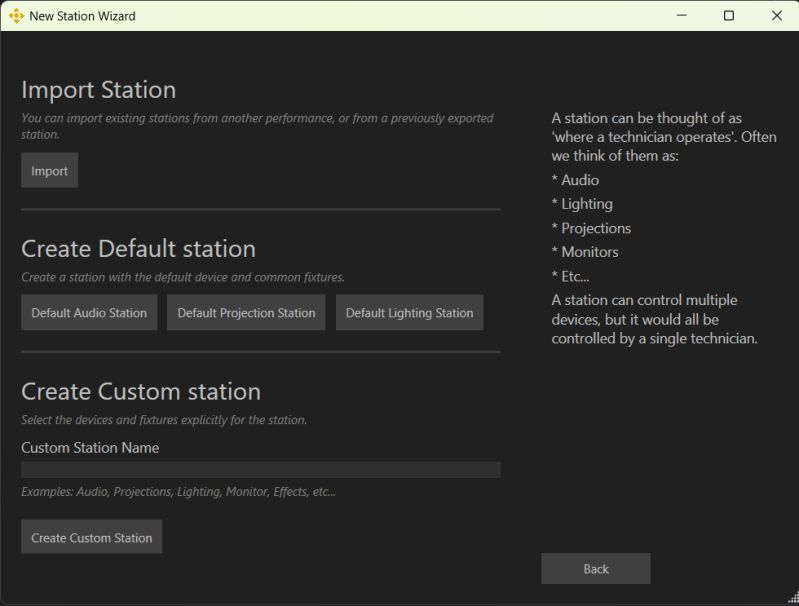This screenshot has height=606, width=799.
Task: Go Back to the previous wizard page
Action: coord(596,568)
